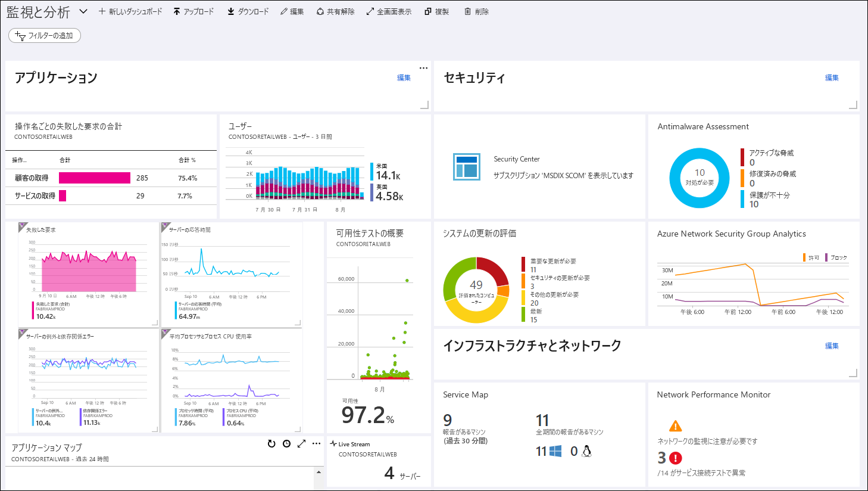868x491 pixels.
Task: Click 共有解除 unshare button
Action: point(336,11)
